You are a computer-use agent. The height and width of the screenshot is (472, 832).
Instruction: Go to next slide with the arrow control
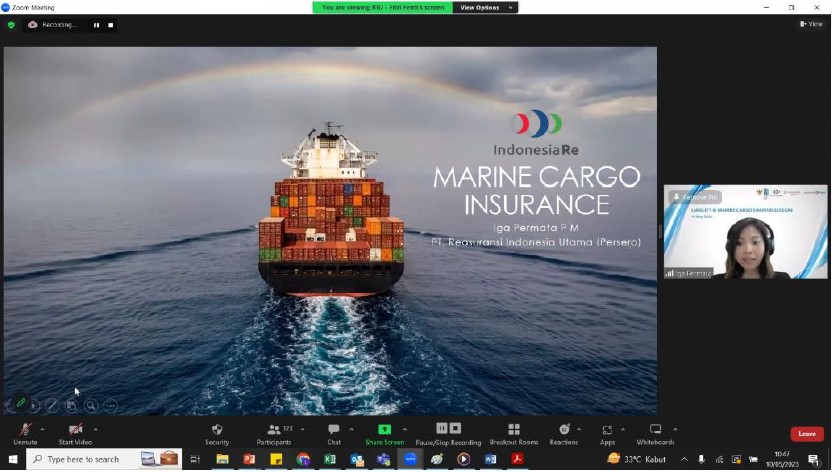(34, 406)
